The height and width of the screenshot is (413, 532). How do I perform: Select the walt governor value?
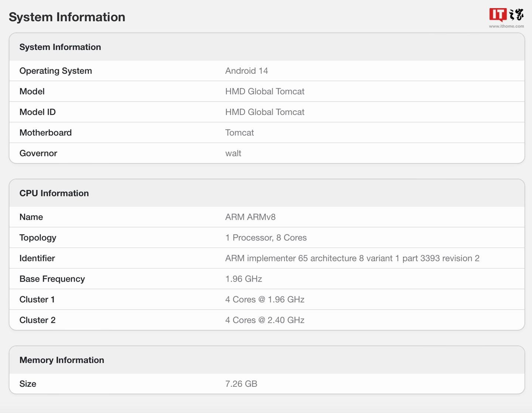pyautogui.click(x=233, y=154)
